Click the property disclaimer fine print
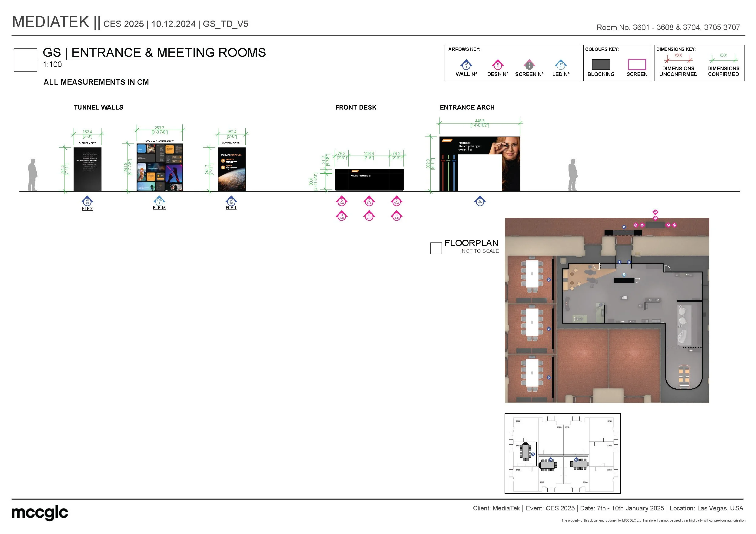Image resolution: width=756 pixels, height=534 pixels. (654, 520)
